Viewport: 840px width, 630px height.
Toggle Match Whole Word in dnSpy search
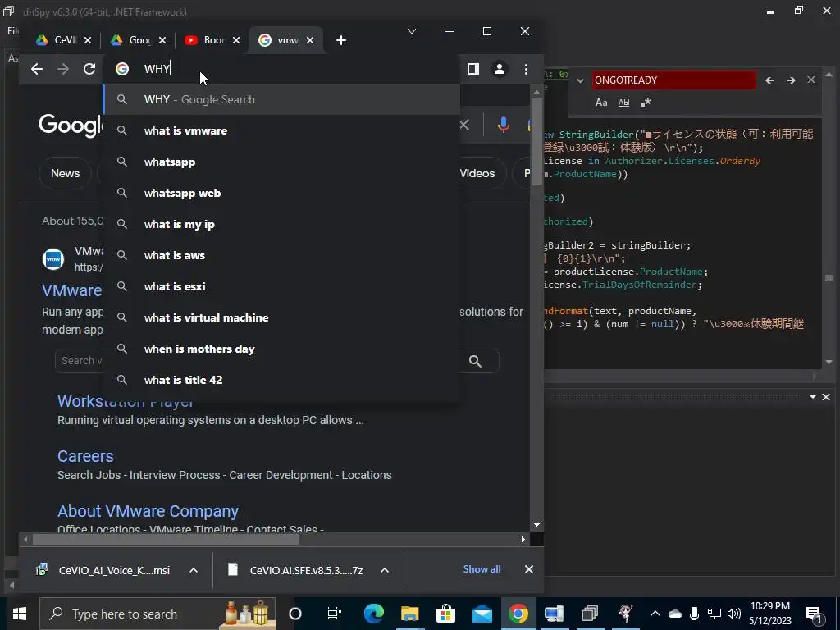point(623,102)
